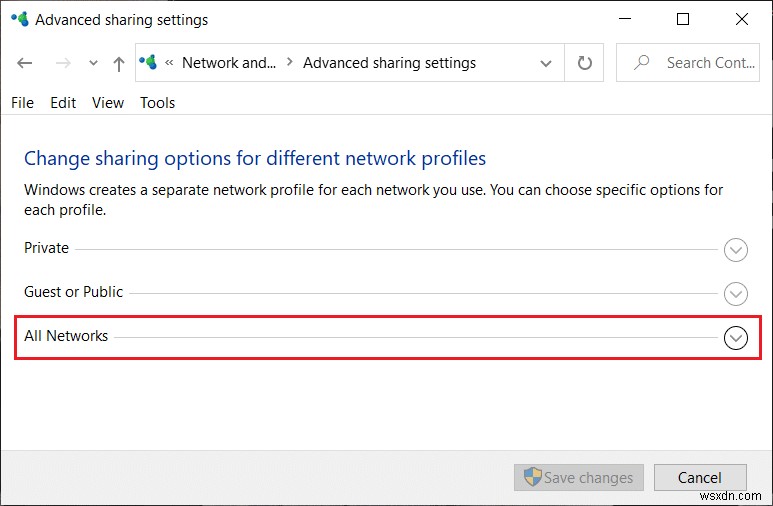773x506 pixels.
Task: Click the search magnifier icon
Action: [642, 63]
